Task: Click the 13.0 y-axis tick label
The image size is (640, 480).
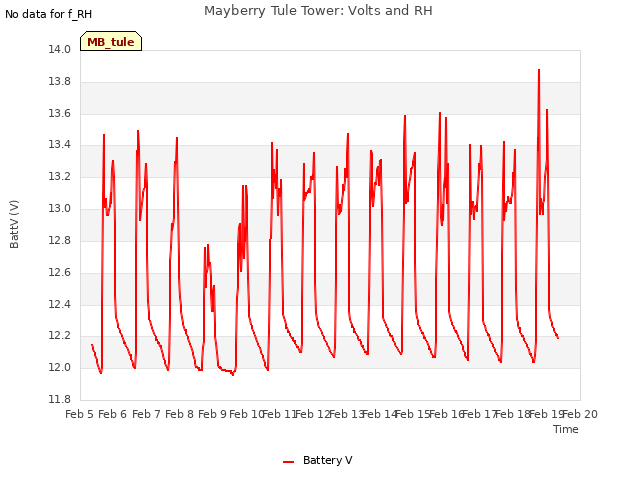Action: click(x=60, y=208)
